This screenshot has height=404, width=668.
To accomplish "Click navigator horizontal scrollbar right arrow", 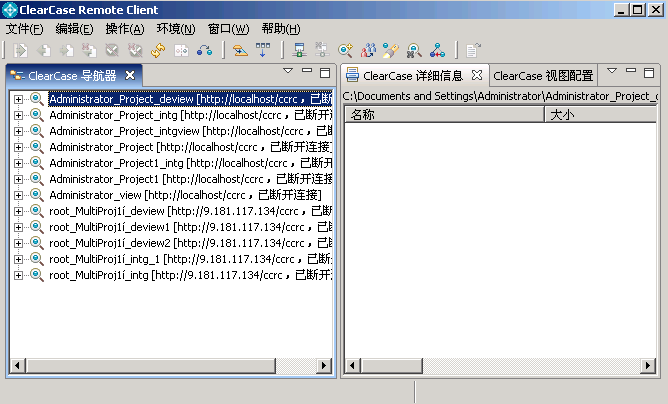I will 324,365.
